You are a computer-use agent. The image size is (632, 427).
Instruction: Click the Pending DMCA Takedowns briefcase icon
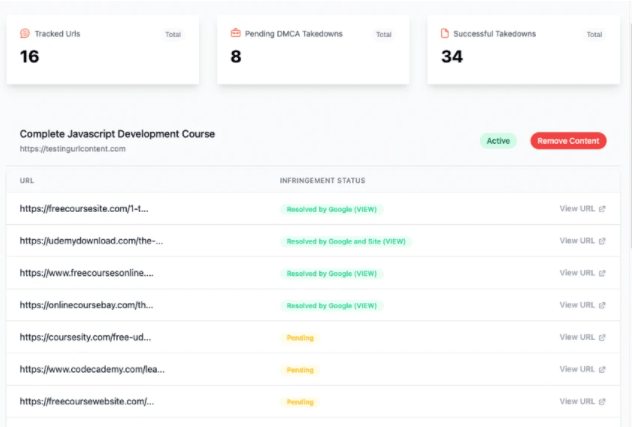(235, 33)
